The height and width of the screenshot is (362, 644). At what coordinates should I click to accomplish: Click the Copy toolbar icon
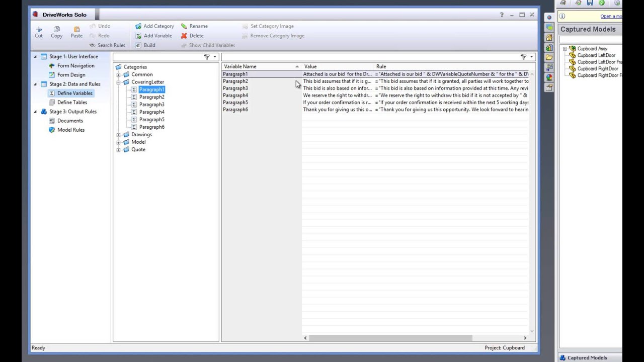click(56, 32)
